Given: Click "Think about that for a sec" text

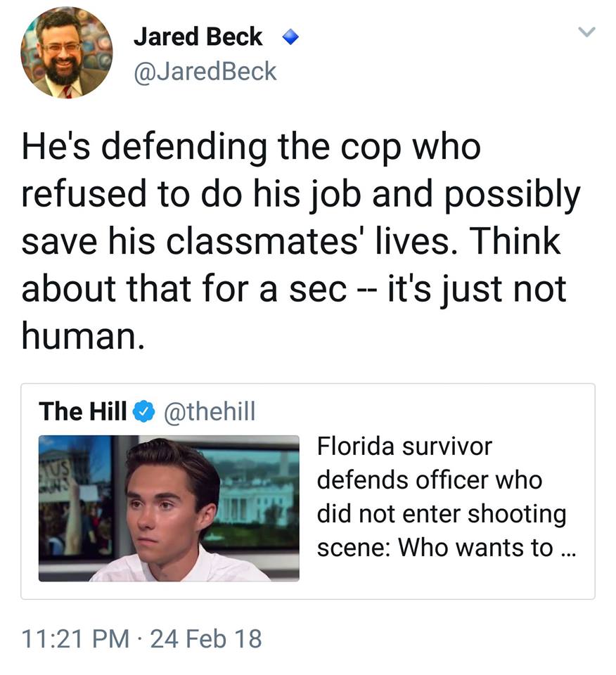Looking at the screenshot, I should pyautogui.click(x=338, y=265).
